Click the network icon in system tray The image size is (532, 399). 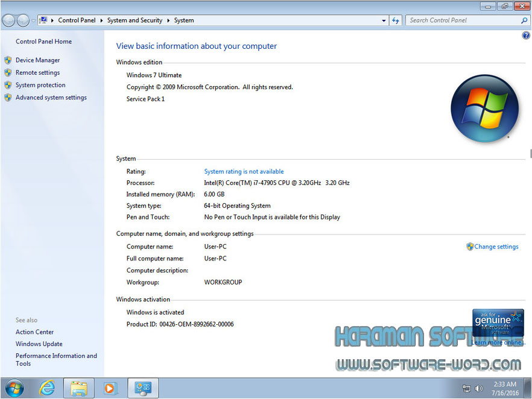[466, 389]
